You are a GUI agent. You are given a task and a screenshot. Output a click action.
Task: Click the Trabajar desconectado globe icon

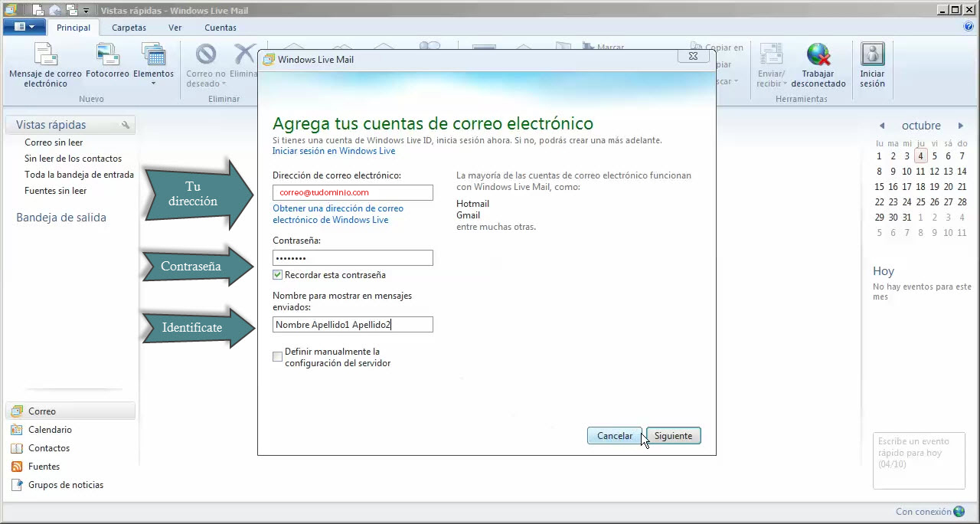(818, 54)
